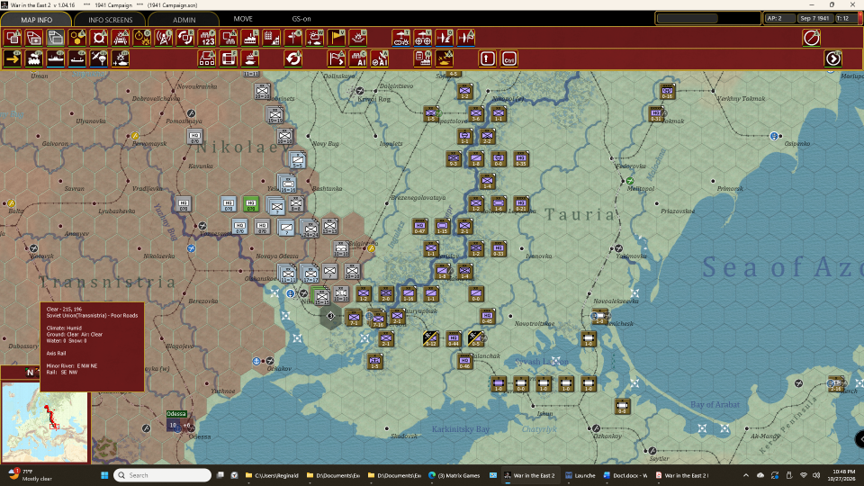
Task: Click the Sep 7 1941 date display
Action: [814, 18]
